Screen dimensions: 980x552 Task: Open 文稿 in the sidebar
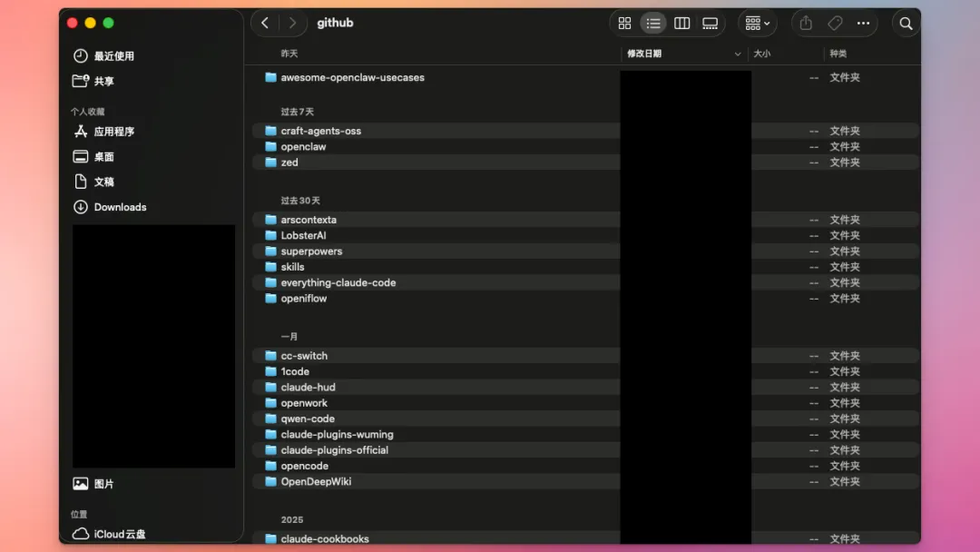93,182
